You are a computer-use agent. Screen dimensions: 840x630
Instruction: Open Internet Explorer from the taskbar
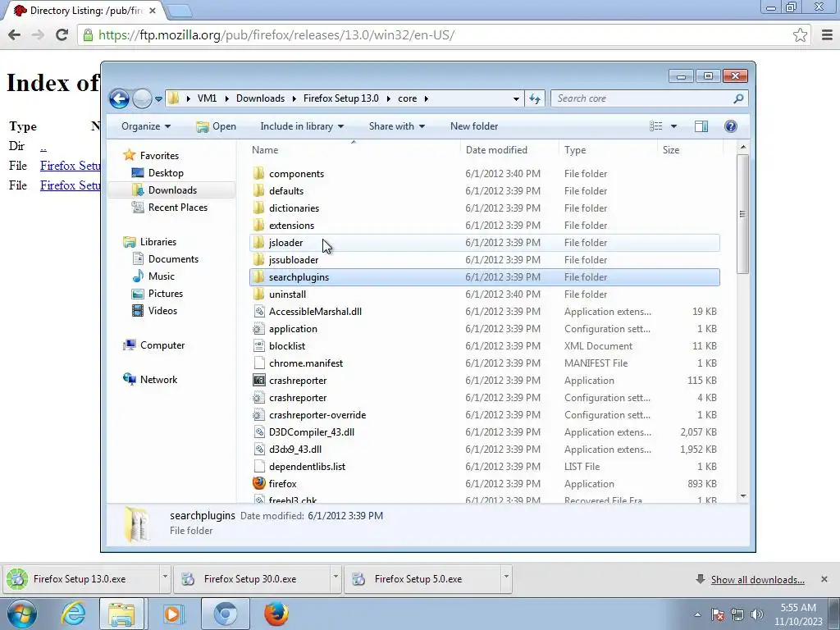(73, 614)
